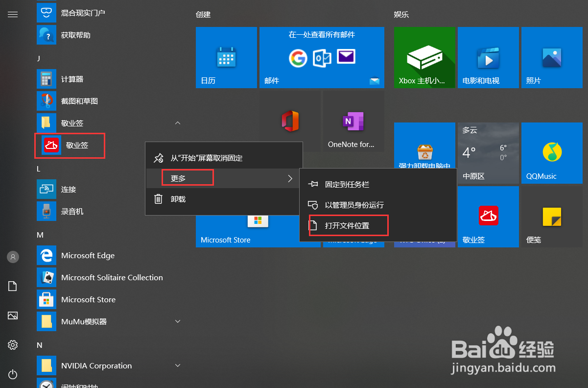Image resolution: width=588 pixels, height=388 pixels.
Task: Open the Settings gear in the start sidebar
Action: click(13, 345)
